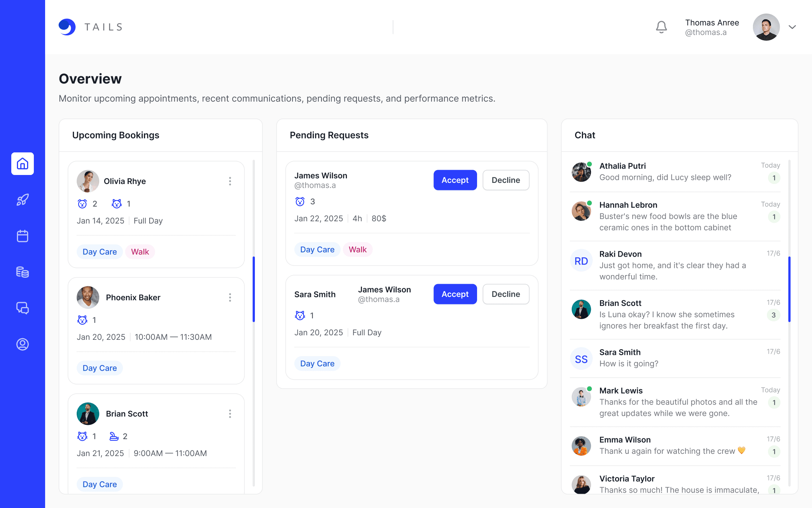Click the Walk tag on Olivia's booking

point(140,252)
